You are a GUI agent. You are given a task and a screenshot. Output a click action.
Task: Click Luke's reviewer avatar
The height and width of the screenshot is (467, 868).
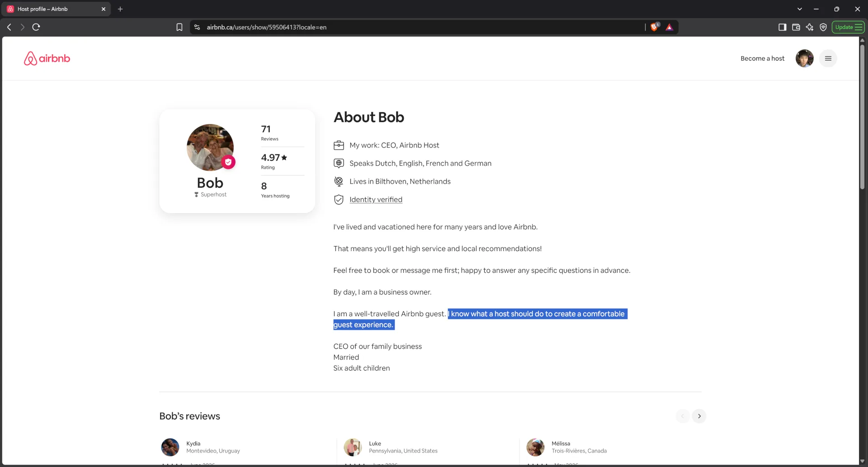click(x=353, y=447)
